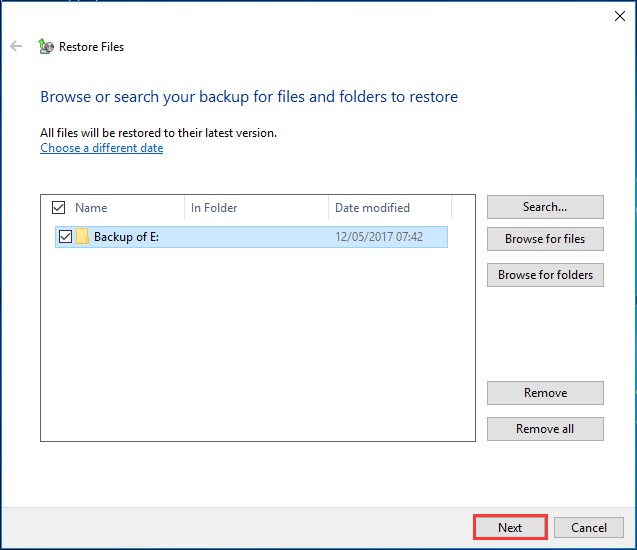Click the Backup of E: folder icon
The height and width of the screenshot is (550, 637).
coord(82,236)
